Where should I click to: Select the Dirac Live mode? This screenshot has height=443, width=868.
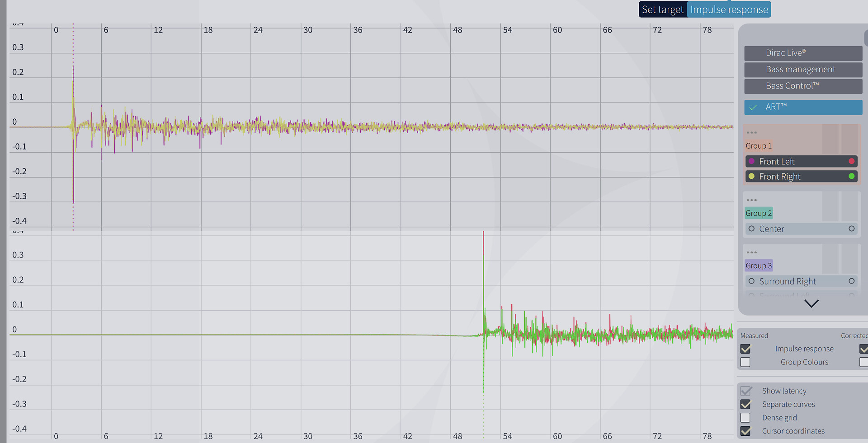coord(803,53)
